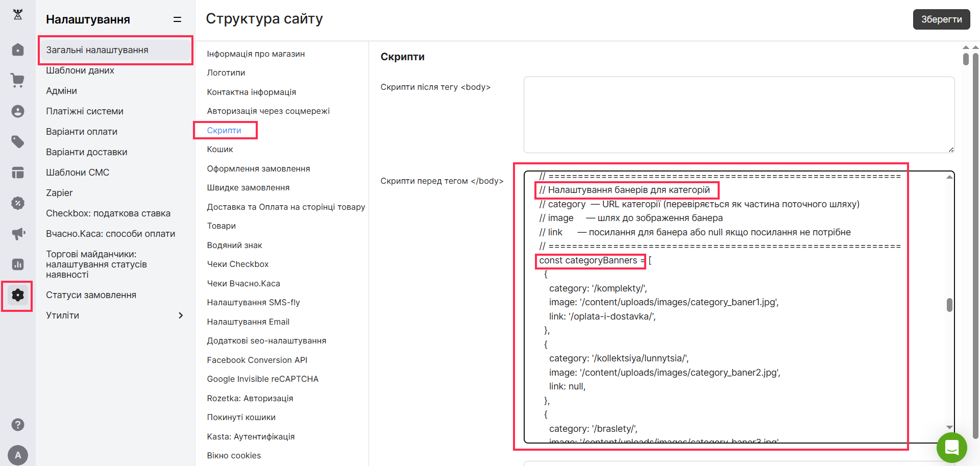Open Google Invisible reCAPTCHA section
This screenshot has height=466, width=980.
pyautogui.click(x=262, y=379)
